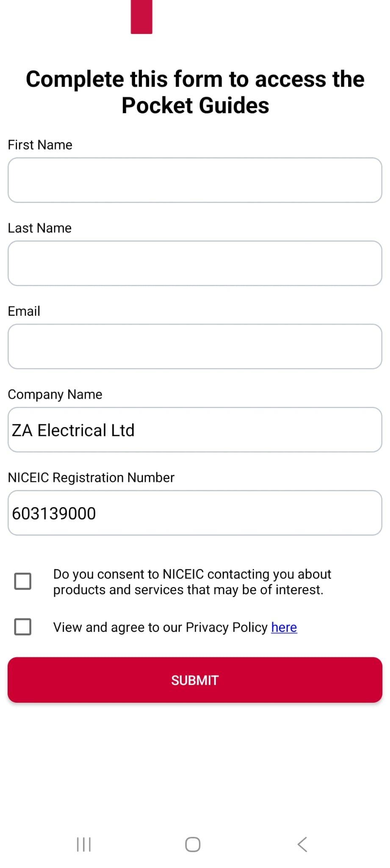390x868 pixels.
Task: Select the Email input field
Action: click(x=195, y=346)
